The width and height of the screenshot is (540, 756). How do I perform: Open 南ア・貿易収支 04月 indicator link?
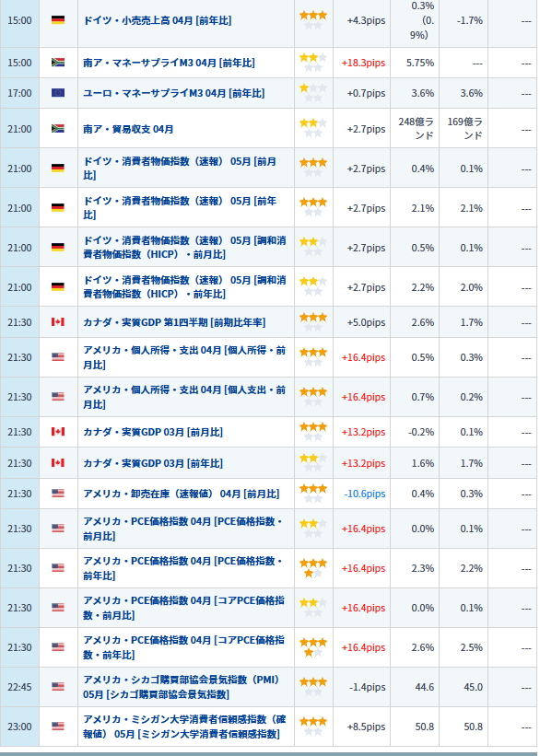tap(128, 129)
